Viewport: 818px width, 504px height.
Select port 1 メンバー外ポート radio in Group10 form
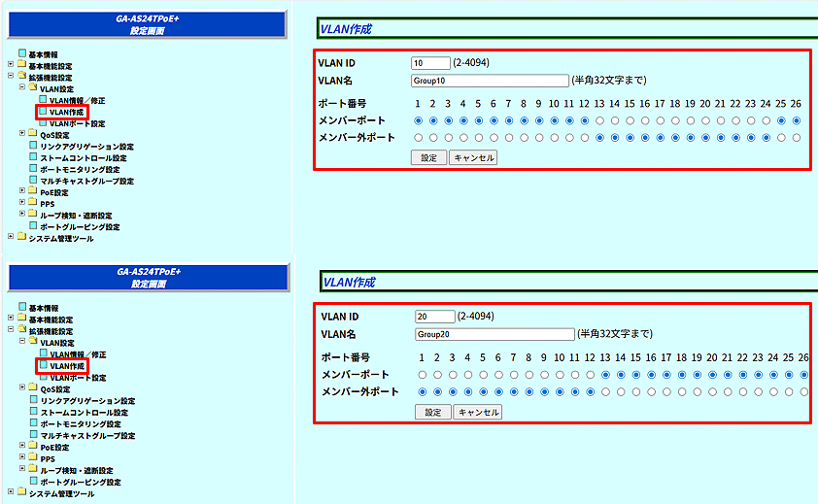pos(418,138)
